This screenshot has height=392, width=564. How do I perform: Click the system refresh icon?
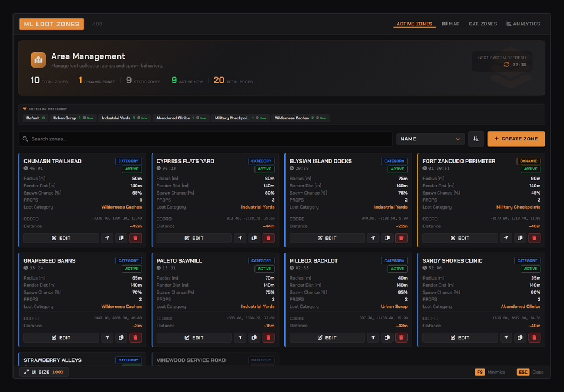point(506,65)
